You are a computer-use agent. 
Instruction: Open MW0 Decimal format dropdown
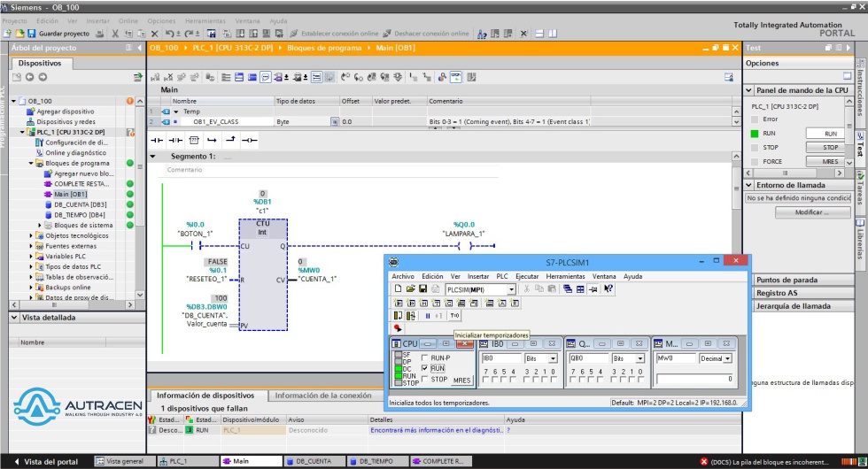[727, 358]
